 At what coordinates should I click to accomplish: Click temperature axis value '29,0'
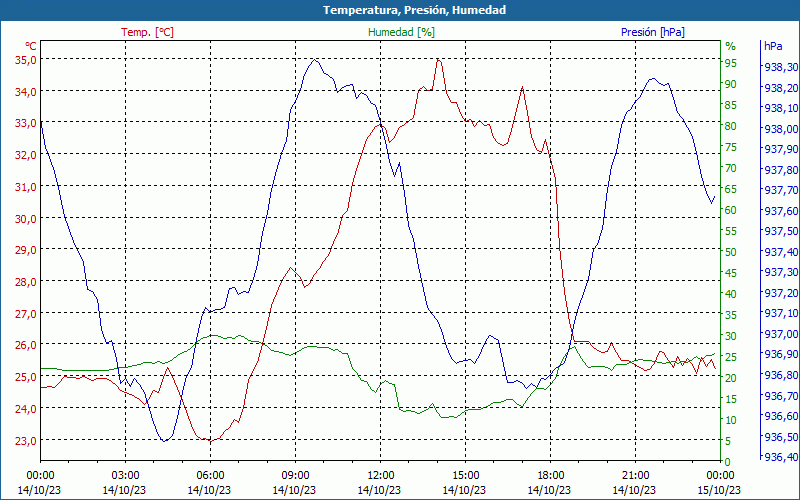pos(26,251)
